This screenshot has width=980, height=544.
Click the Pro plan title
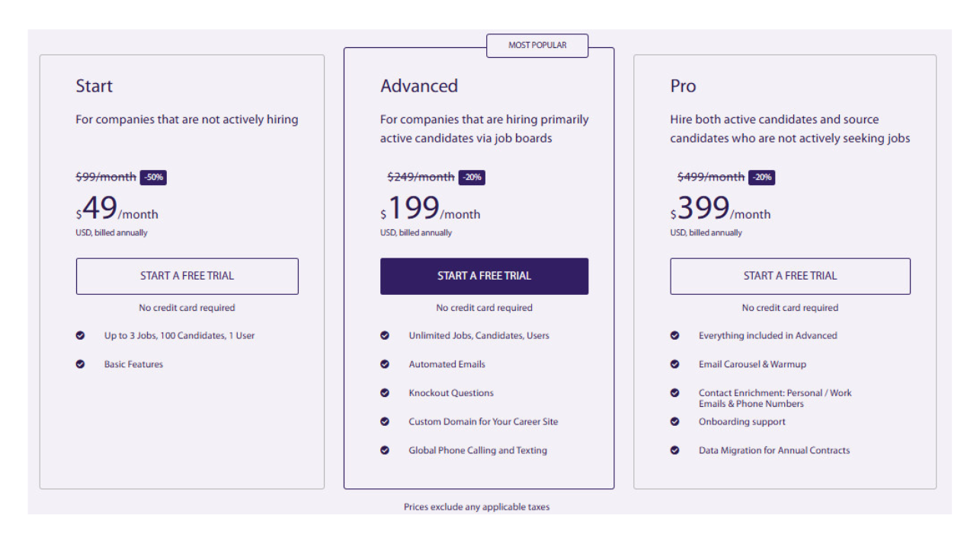point(683,86)
